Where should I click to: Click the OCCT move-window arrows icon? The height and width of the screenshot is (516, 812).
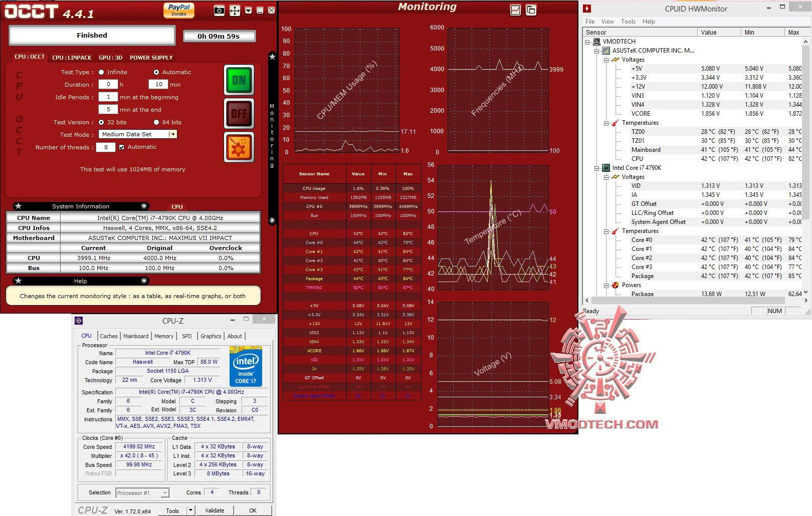235,11
